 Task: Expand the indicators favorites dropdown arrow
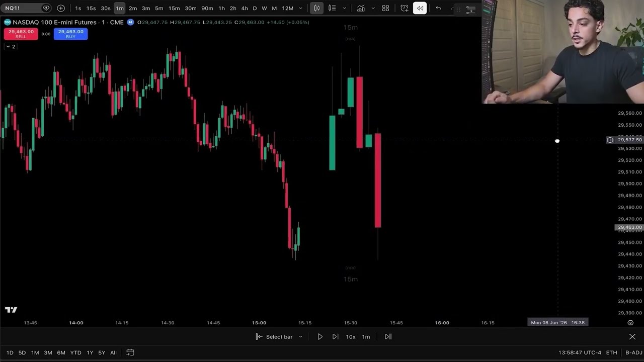point(373,8)
